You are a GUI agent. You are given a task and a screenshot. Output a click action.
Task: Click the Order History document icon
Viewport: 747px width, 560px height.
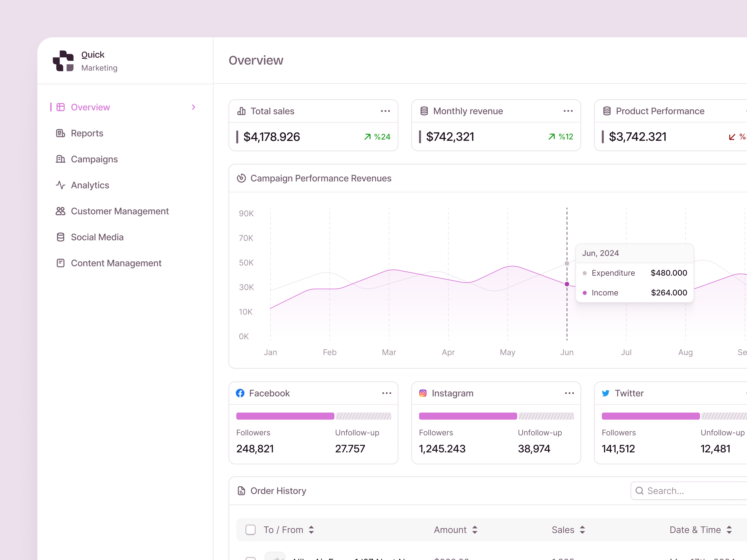tap(241, 491)
